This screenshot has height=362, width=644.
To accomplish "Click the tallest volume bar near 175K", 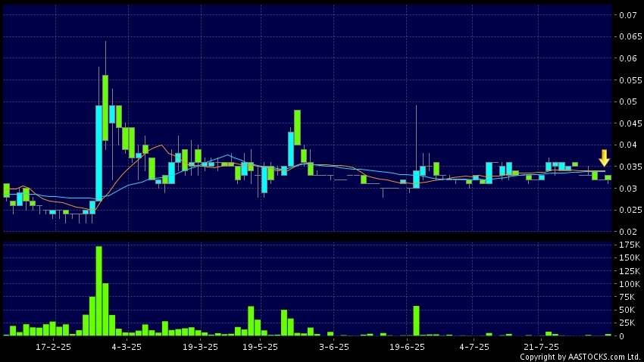I will point(99,291).
